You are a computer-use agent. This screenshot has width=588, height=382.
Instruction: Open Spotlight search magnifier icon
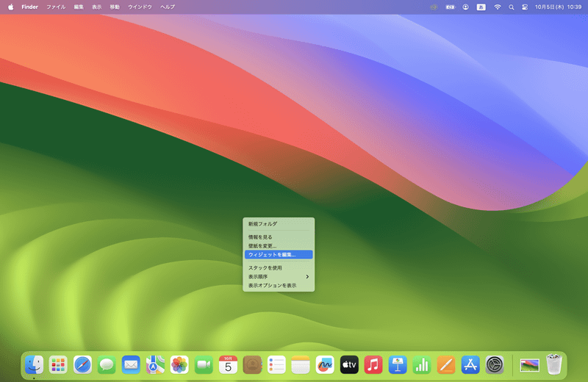click(x=511, y=7)
